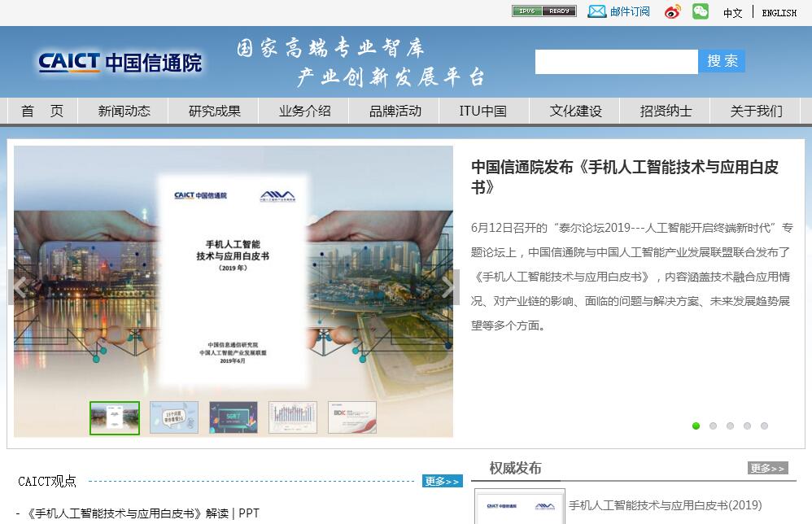Switch language to ENGLISH

click(x=779, y=13)
